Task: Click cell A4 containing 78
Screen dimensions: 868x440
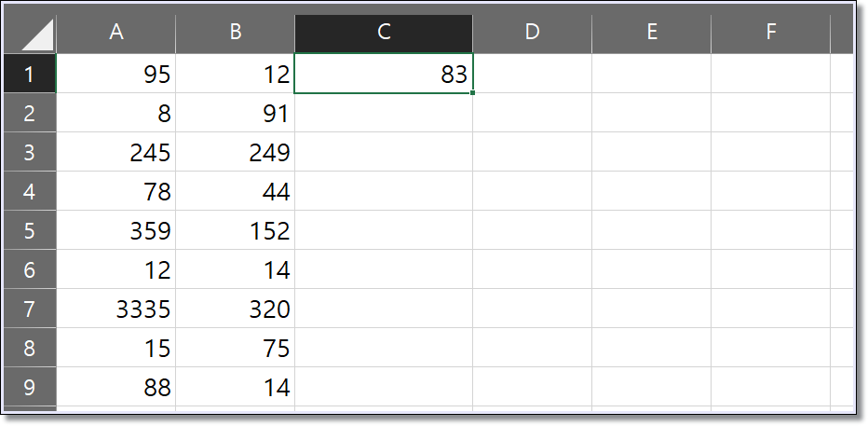Action: (116, 191)
